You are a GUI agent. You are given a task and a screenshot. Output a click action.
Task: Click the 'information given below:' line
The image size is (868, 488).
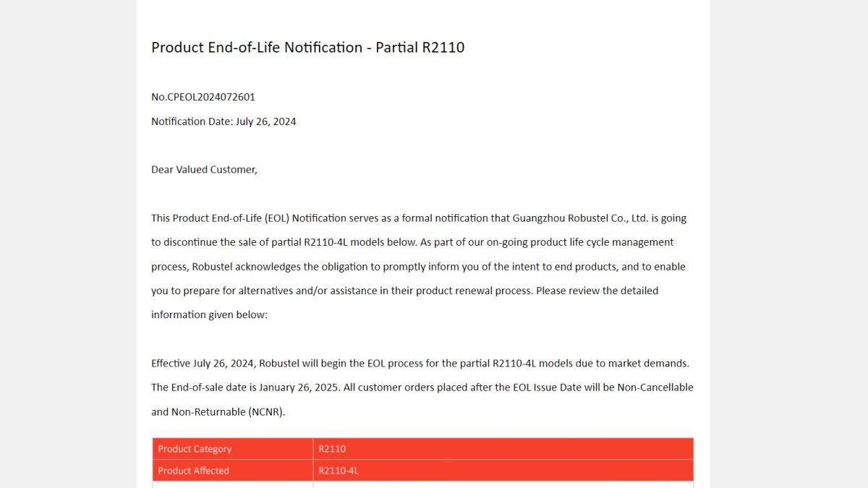pyautogui.click(x=210, y=315)
